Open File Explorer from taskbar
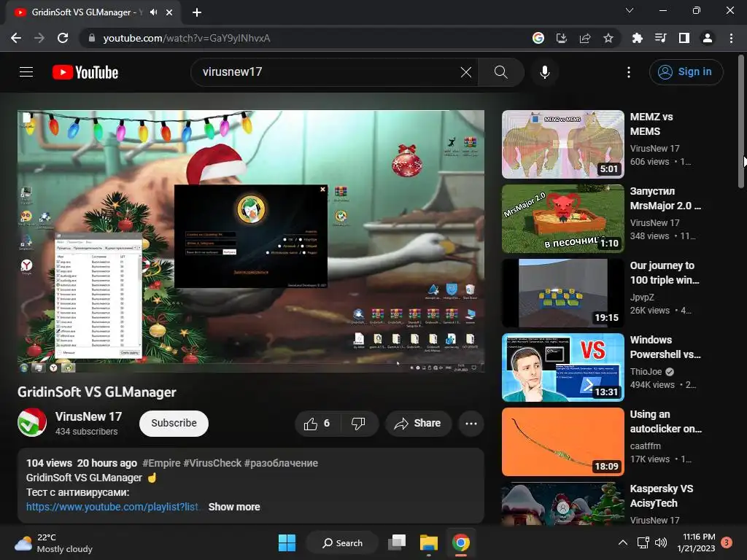The image size is (747, 560). (x=429, y=542)
